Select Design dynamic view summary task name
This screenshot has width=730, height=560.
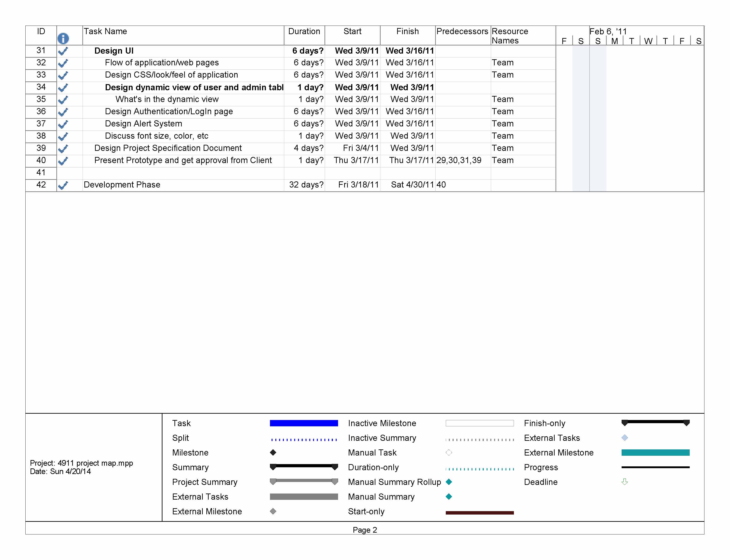(194, 87)
